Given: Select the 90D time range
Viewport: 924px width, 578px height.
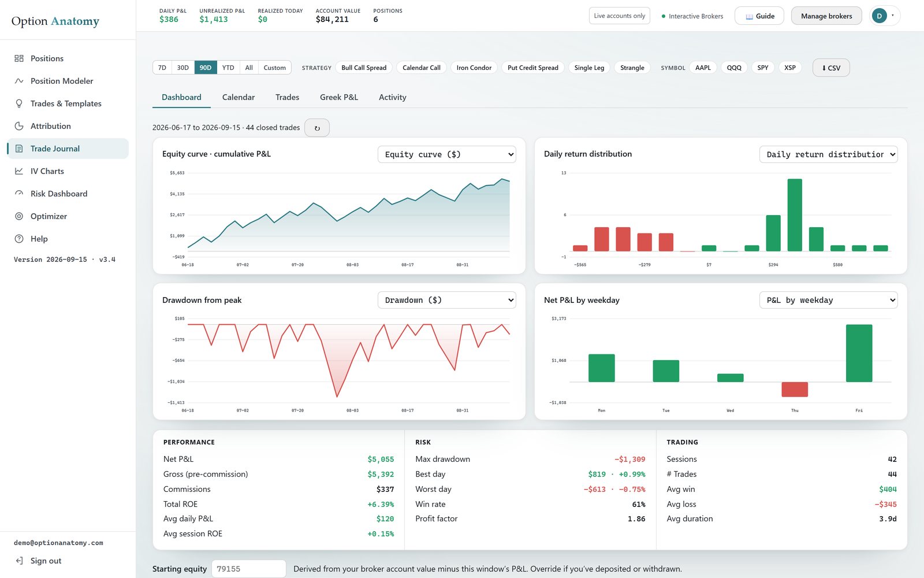Looking at the screenshot, I should click(x=206, y=68).
